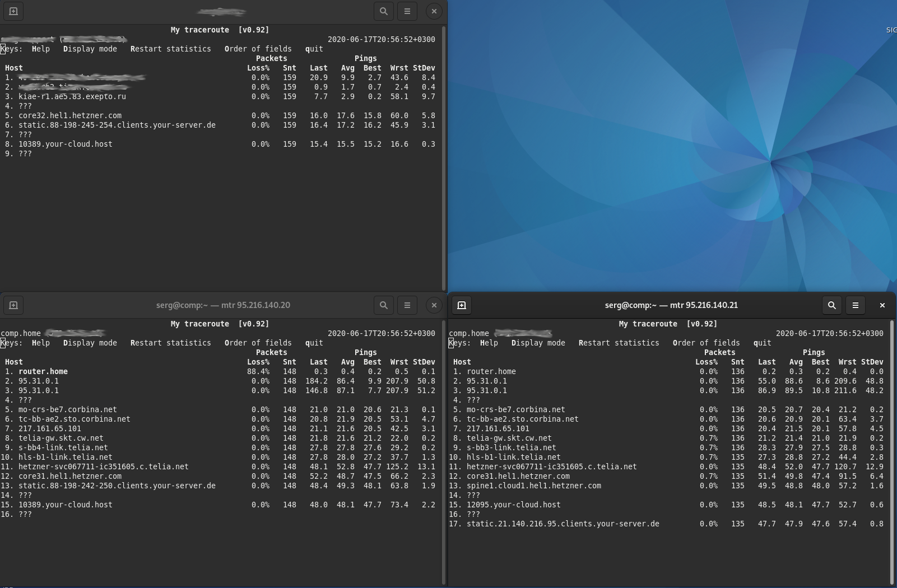The height and width of the screenshot is (588, 897).
Task: Open the menu in the mtr 95.216.140.21 terminal
Action: [x=856, y=305]
